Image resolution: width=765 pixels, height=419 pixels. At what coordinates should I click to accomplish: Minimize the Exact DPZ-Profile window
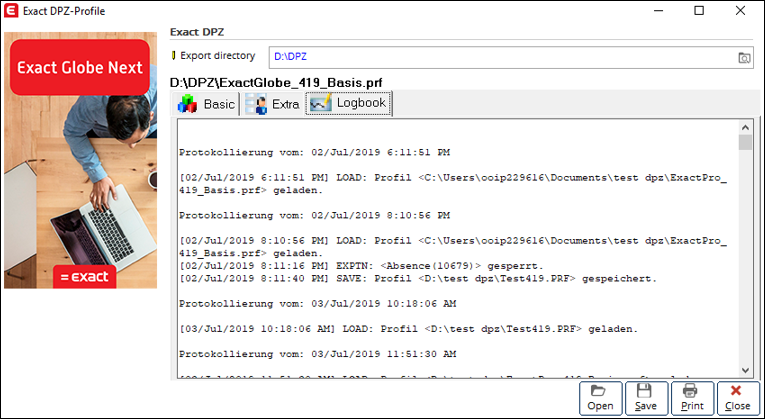[658, 11]
